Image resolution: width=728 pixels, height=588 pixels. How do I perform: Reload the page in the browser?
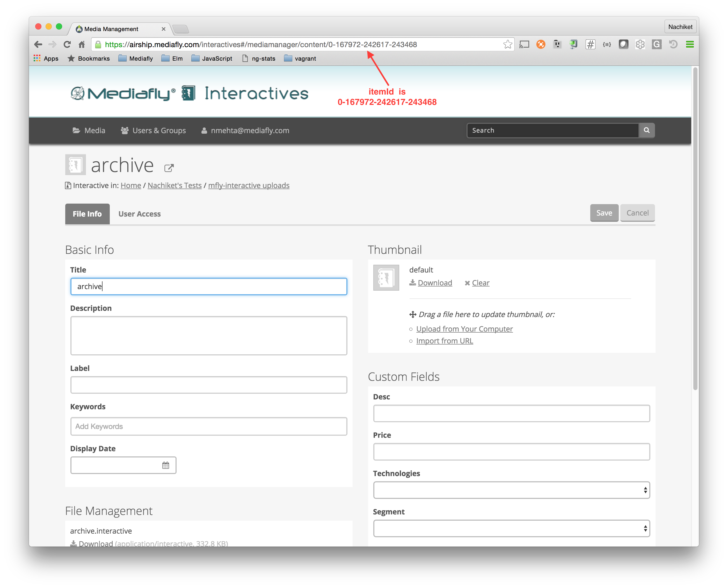[x=67, y=44]
